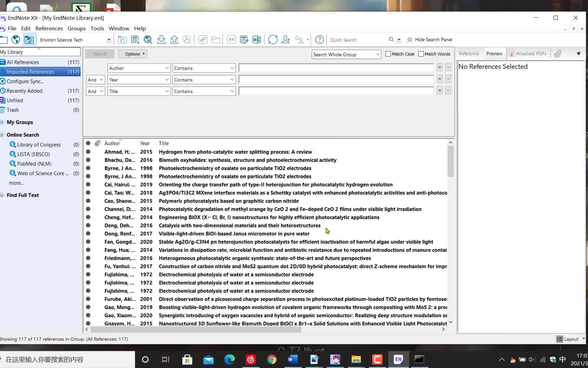Screen dimensions: 588x368
Task: Open Google Chrome from the taskbar
Action: [272, 359]
